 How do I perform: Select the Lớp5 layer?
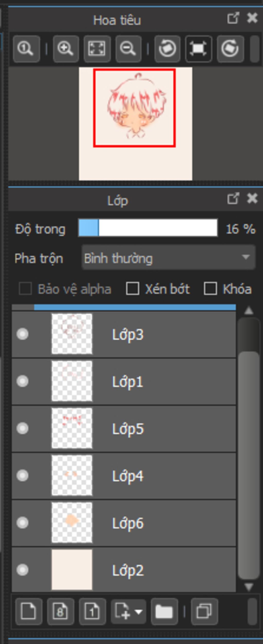(x=154, y=428)
